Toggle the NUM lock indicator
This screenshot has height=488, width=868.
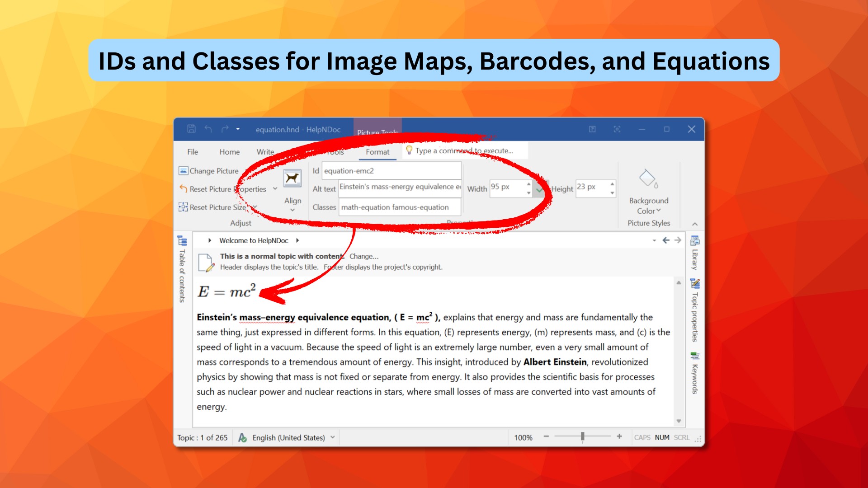pyautogui.click(x=662, y=437)
